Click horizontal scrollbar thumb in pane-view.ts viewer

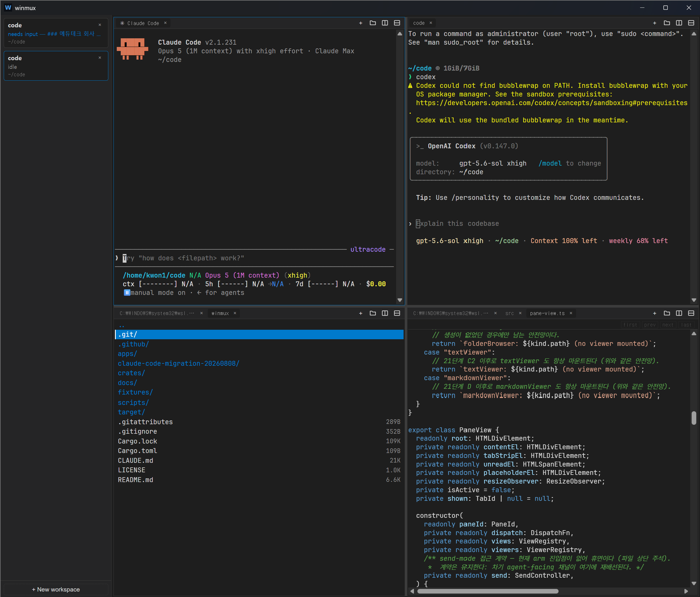(488, 591)
